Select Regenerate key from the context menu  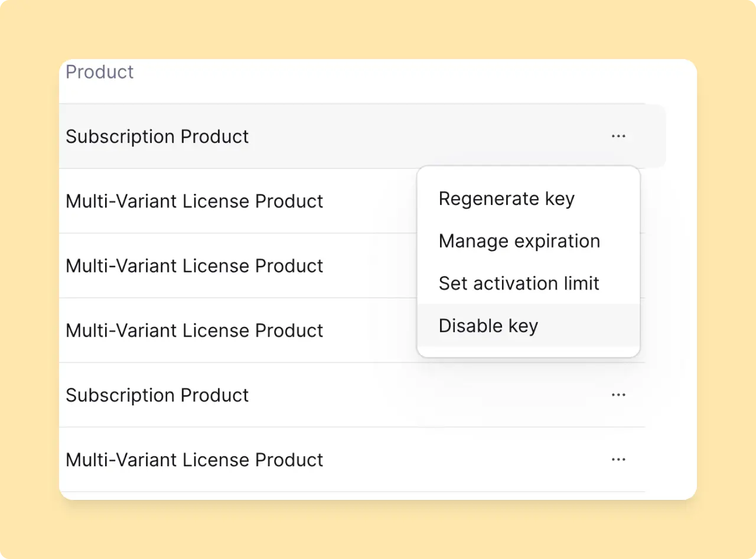tap(506, 199)
